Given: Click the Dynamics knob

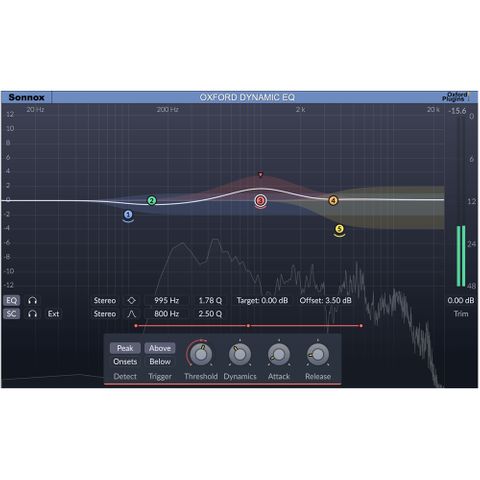Looking at the screenshot, I should pyautogui.click(x=240, y=354).
